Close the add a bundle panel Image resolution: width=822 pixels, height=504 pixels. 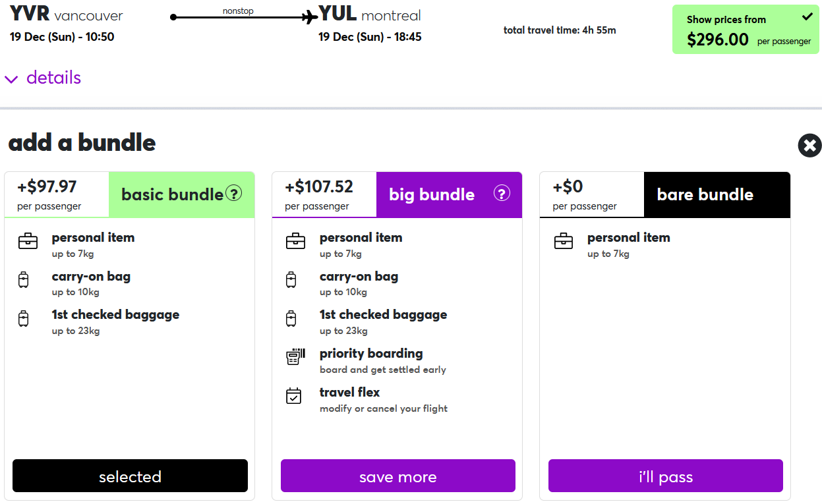point(809,145)
